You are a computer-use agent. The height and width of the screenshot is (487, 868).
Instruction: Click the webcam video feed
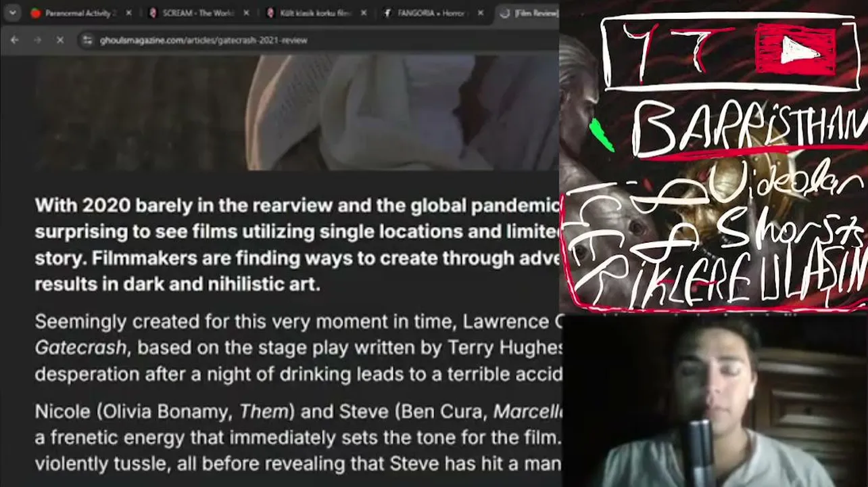coord(715,401)
